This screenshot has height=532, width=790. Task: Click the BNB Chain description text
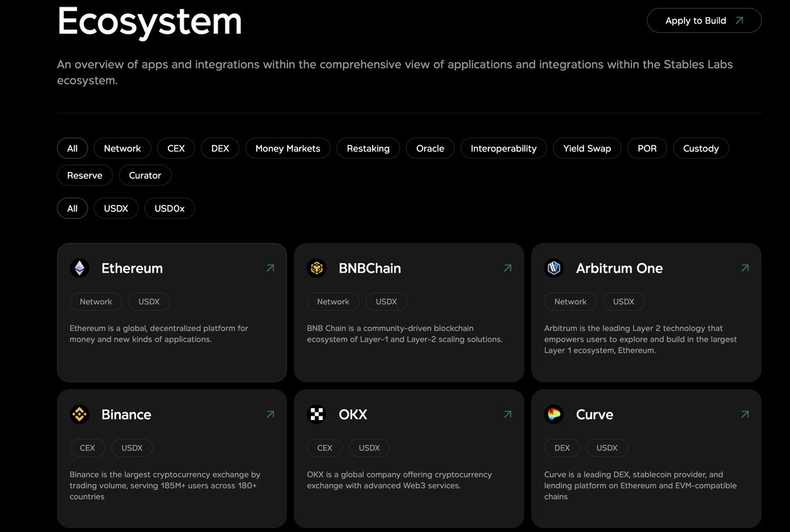(405, 334)
